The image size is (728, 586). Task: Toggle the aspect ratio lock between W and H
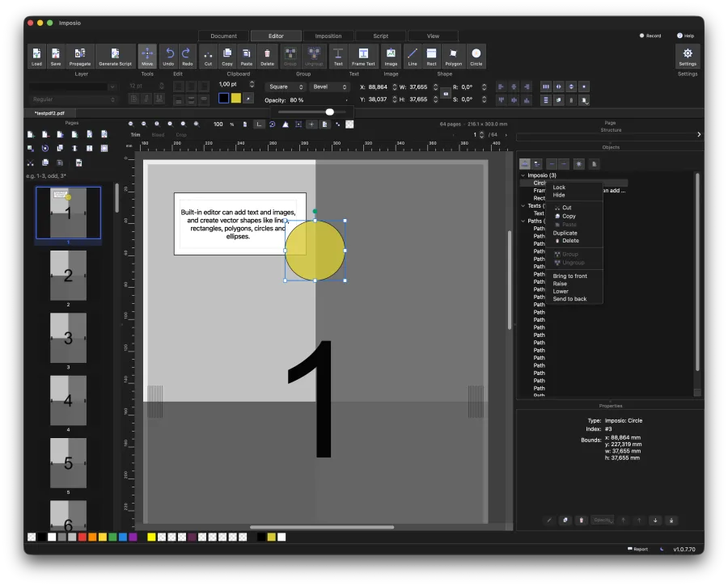[x=446, y=93]
